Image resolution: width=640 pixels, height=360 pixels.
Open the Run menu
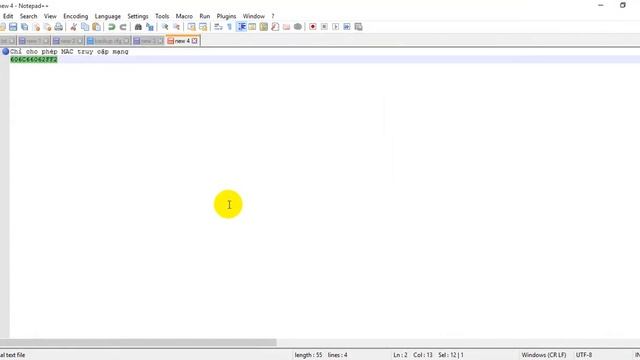point(204,16)
